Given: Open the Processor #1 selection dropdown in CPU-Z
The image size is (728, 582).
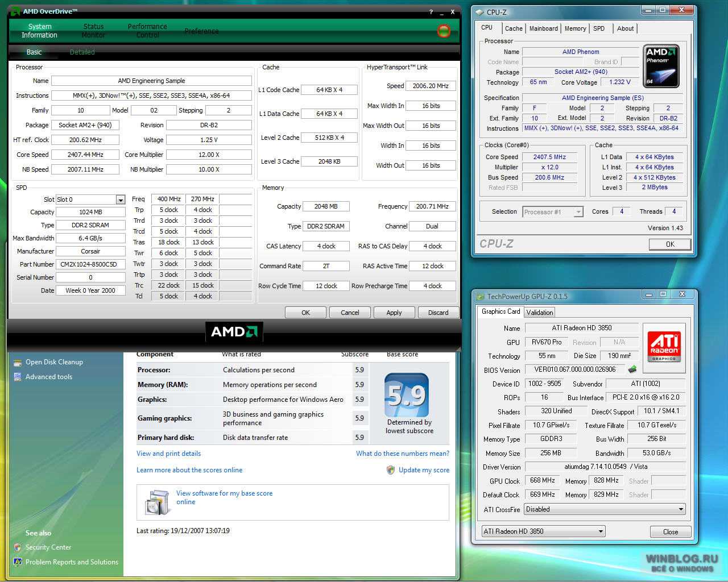Looking at the screenshot, I should 578,212.
